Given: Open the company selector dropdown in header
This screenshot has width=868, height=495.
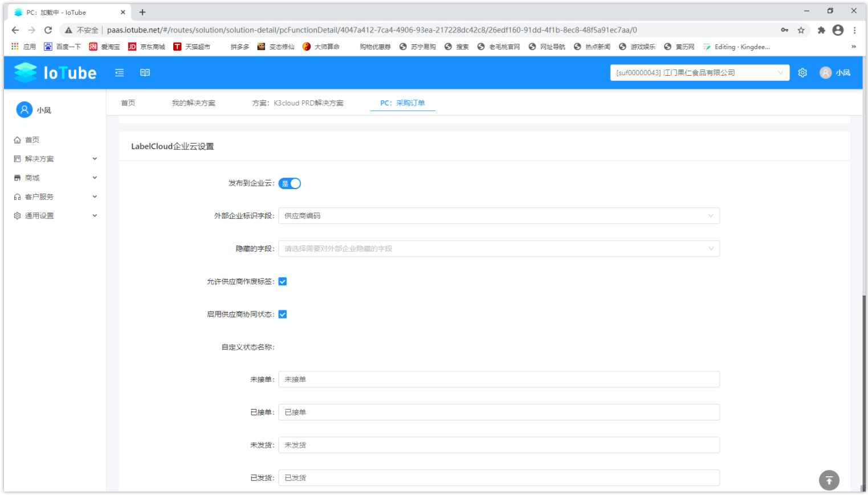Looking at the screenshot, I should tap(700, 72).
